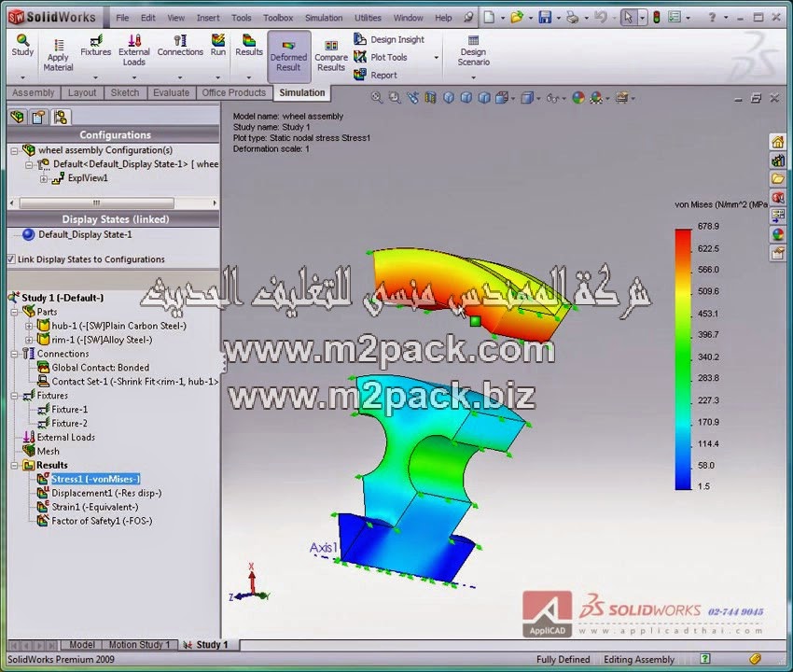Select Global Contact: Bonded item
This screenshot has width=793, height=672.
pos(100,368)
